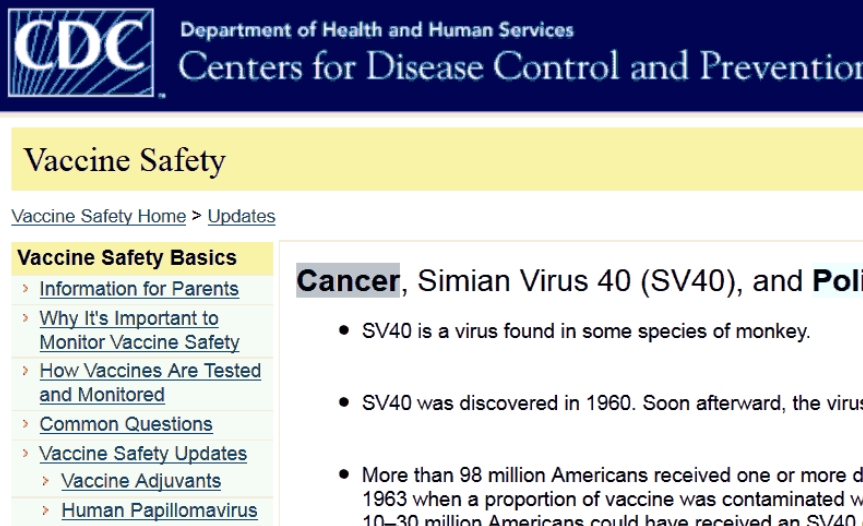Click arrow bullet beside Human Papillomavirus
Screen dimensions: 863x526
[46, 510]
